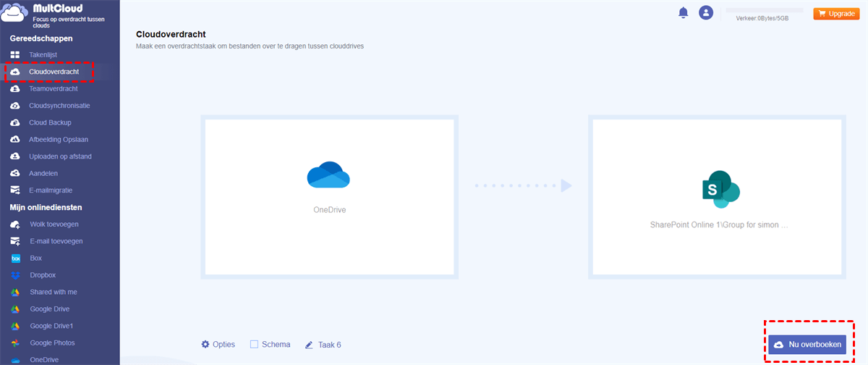Image resolution: width=868 pixels, height=365 pixels.
Task: Click the Cloudsynchronisatie icon
Action: (15, 105)
